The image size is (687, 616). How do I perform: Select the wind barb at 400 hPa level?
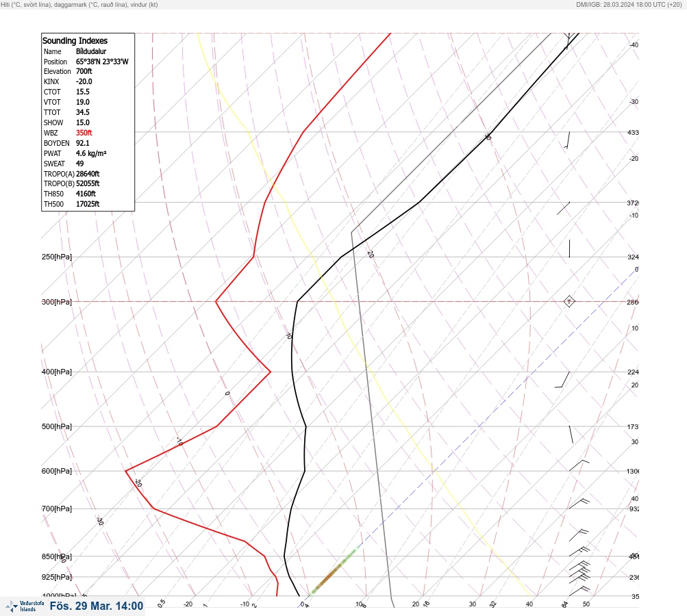coord(562,380)
